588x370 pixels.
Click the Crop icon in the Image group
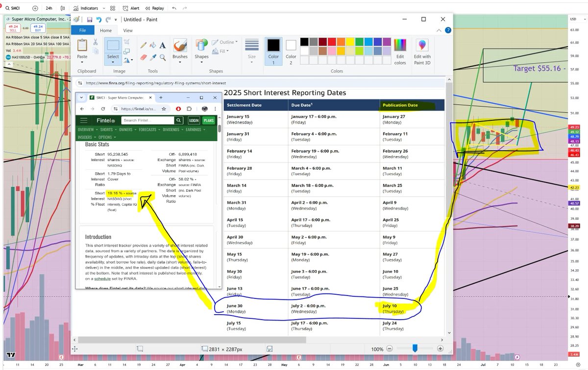[x=127, y=43]
